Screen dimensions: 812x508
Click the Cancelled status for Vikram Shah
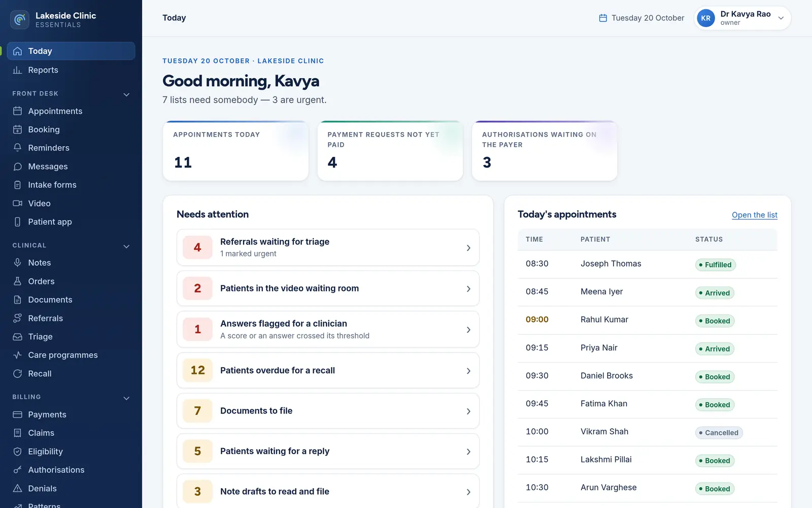click(719, 433)
